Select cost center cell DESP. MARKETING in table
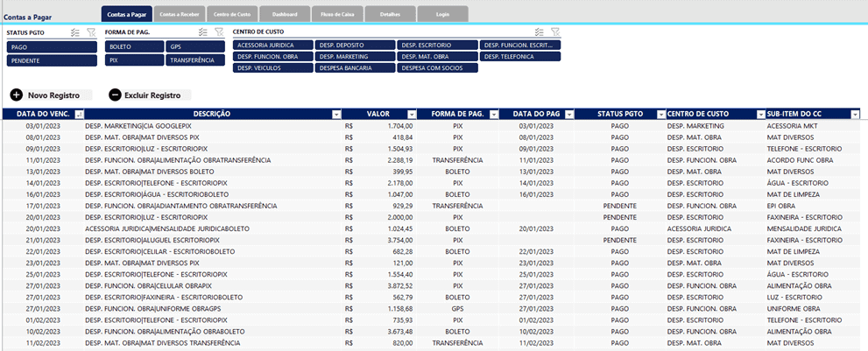 pyautogui.click(x=716, y=126)
